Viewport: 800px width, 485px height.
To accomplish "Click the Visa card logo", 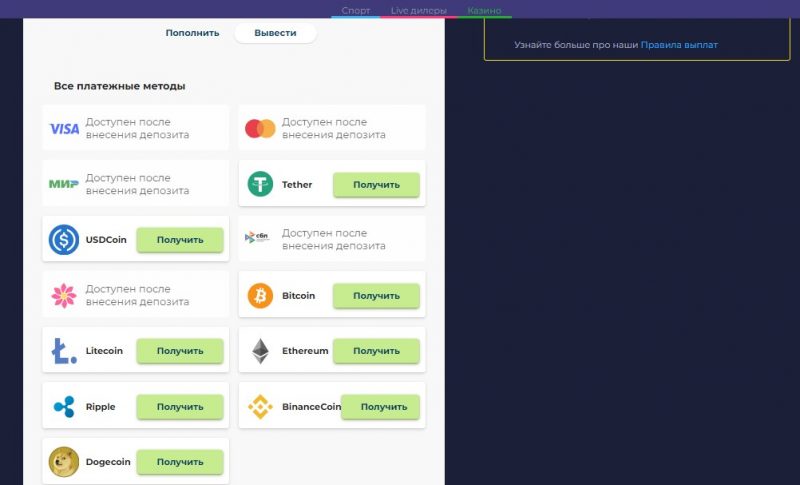I will (64, 129).
